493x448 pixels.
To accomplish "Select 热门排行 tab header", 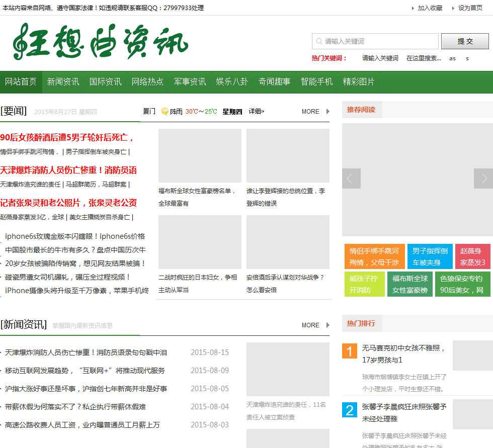I will click(361, 323).
